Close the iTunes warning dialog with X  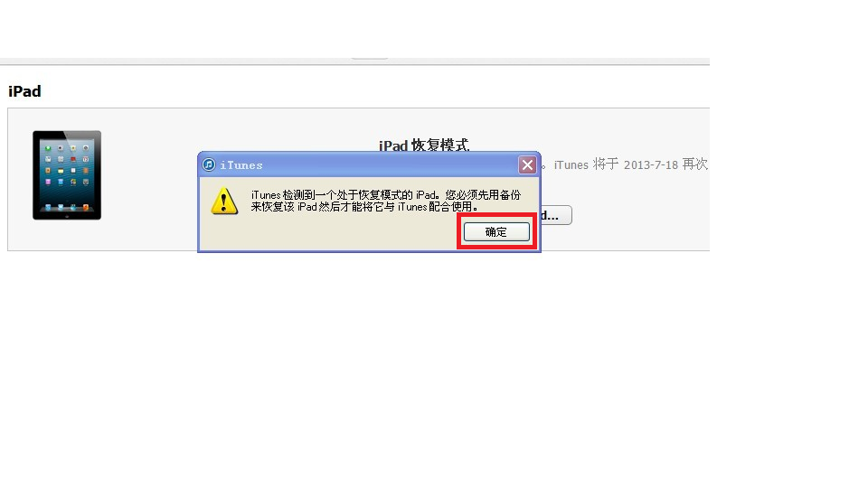527,164
